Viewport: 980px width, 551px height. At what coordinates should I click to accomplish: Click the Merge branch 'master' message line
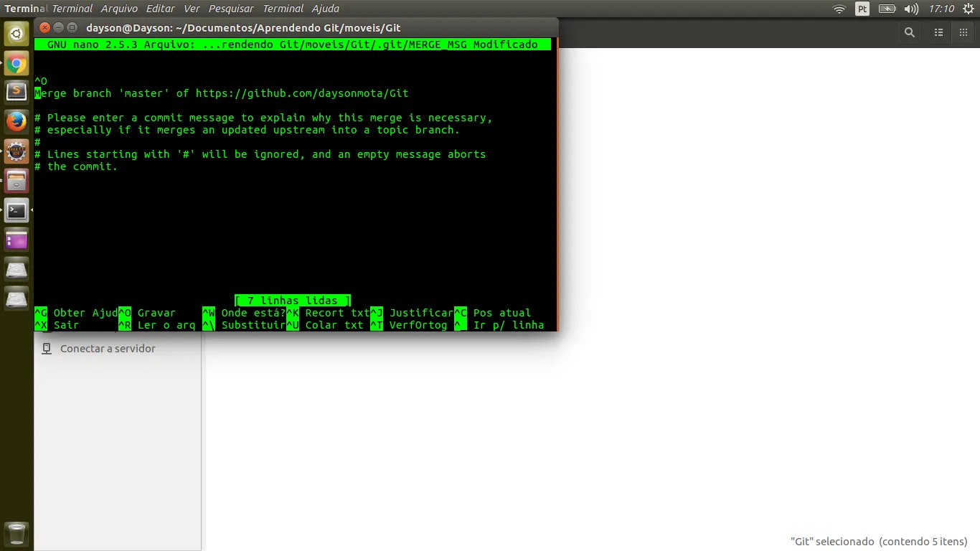222,93
